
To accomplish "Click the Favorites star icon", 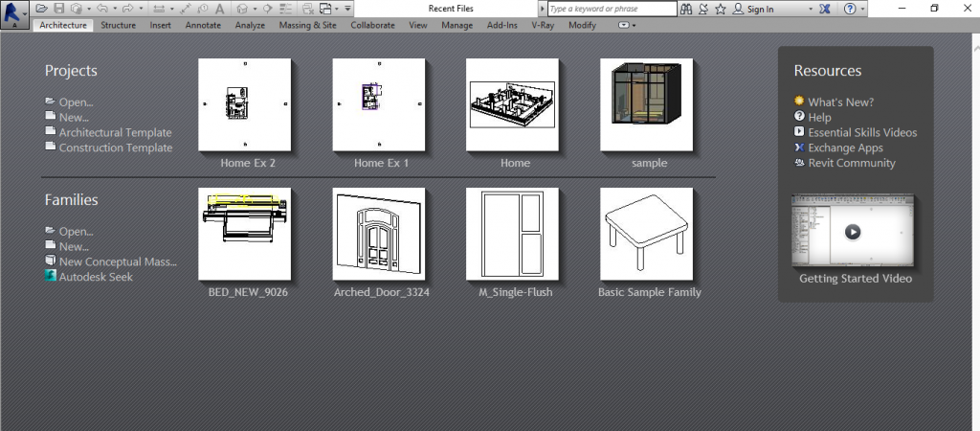I will point(721,9).
